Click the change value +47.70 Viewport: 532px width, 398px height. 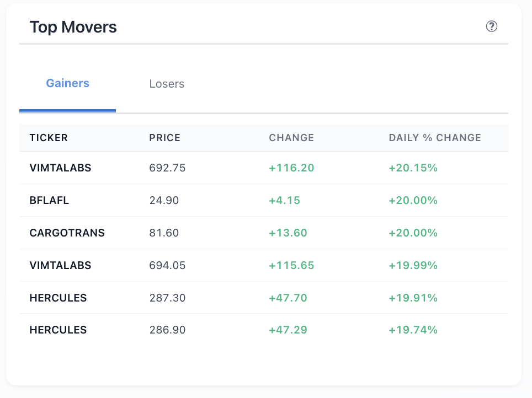[288, 298]
